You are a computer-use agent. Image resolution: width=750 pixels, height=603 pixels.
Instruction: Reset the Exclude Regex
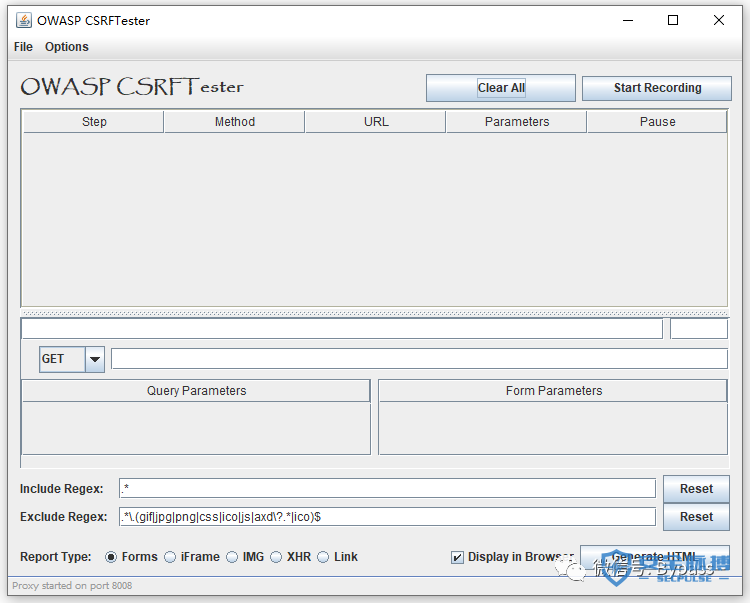tap(696, 517)
